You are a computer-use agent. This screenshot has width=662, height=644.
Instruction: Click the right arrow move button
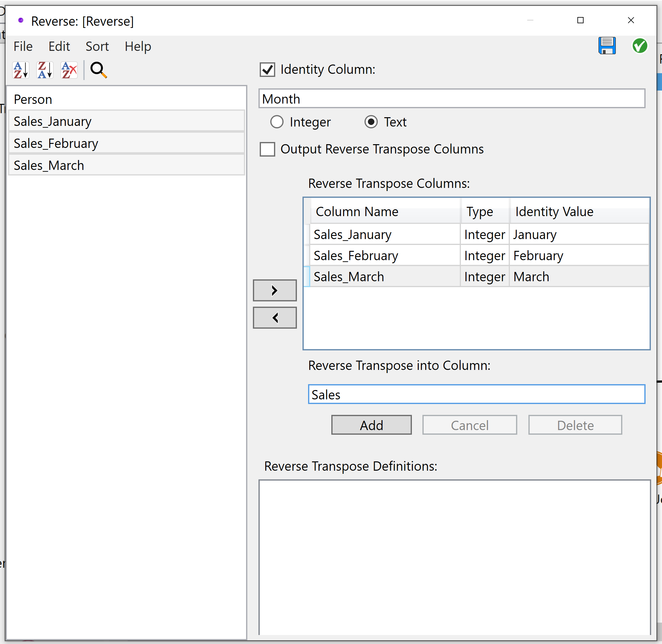[275, 290]
